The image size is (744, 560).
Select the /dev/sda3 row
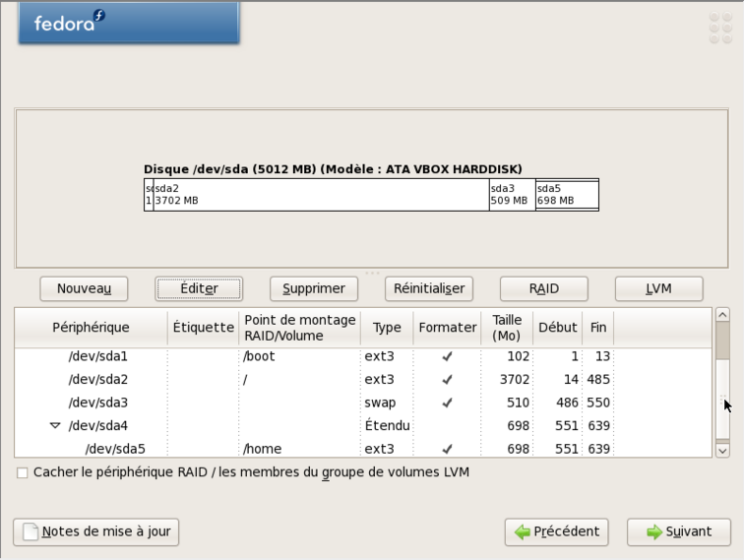point(363,403)
